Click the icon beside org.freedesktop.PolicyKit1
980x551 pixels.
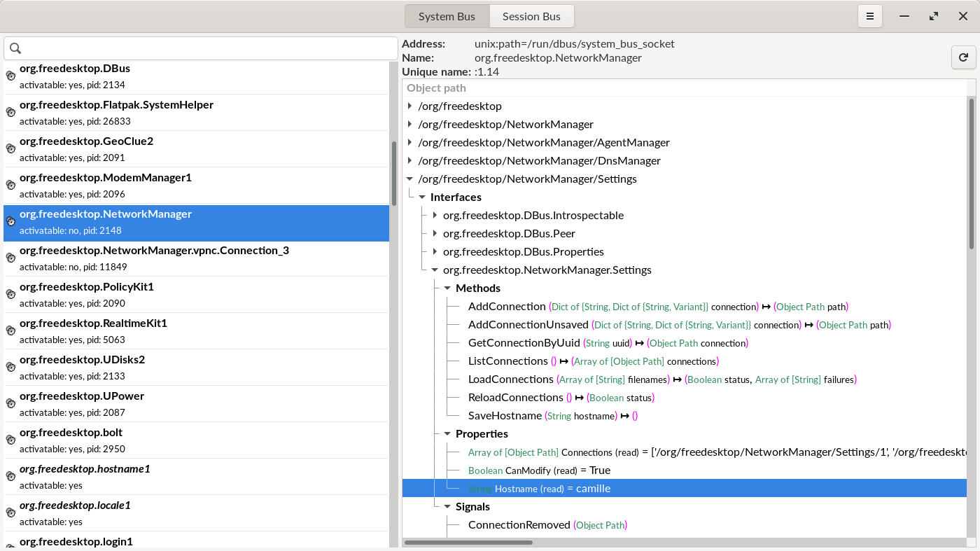[10, 294]
